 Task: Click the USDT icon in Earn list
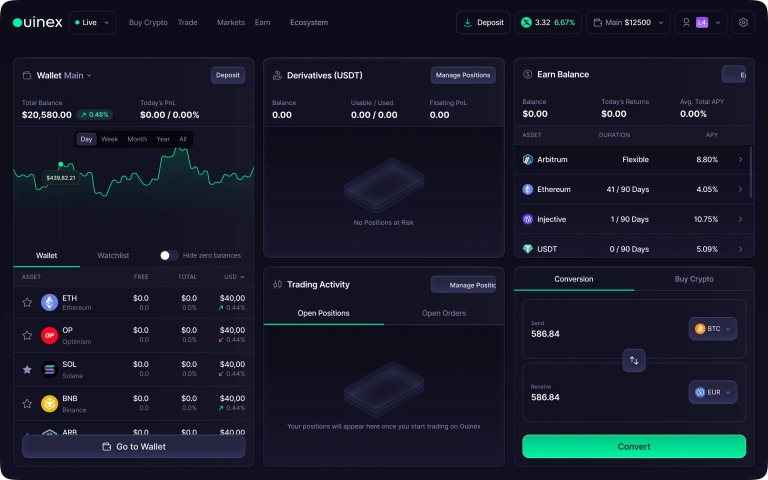click(x=528, y=249)
